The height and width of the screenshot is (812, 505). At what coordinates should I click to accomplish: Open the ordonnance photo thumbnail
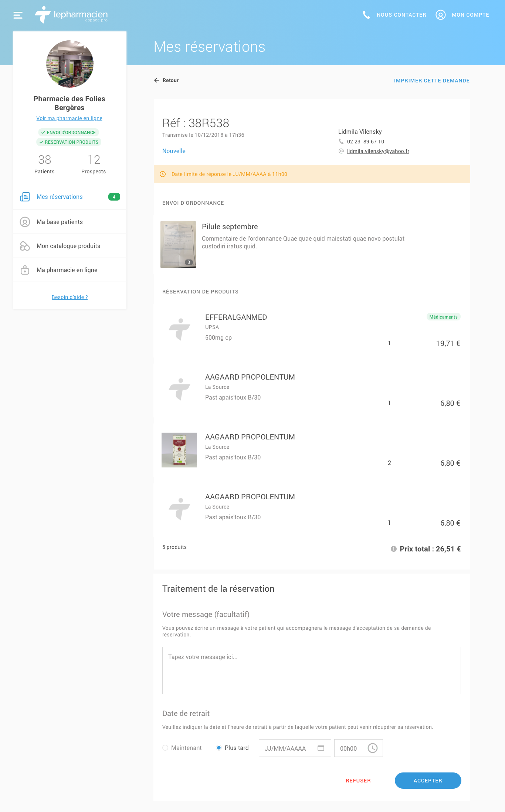point(178,244)
